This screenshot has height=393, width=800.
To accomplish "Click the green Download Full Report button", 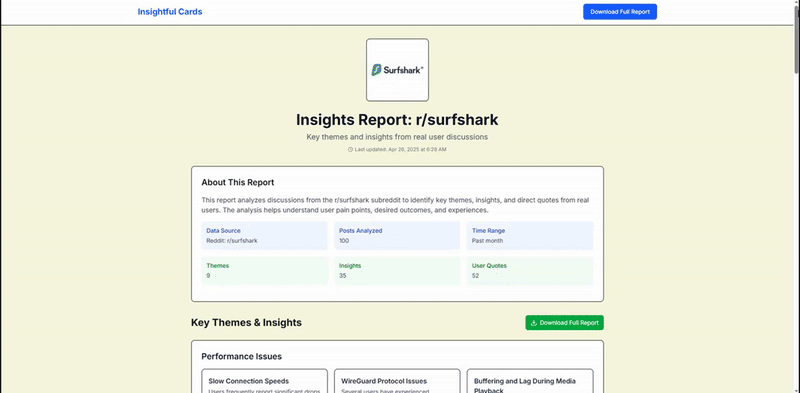I will tap(564, 323).
